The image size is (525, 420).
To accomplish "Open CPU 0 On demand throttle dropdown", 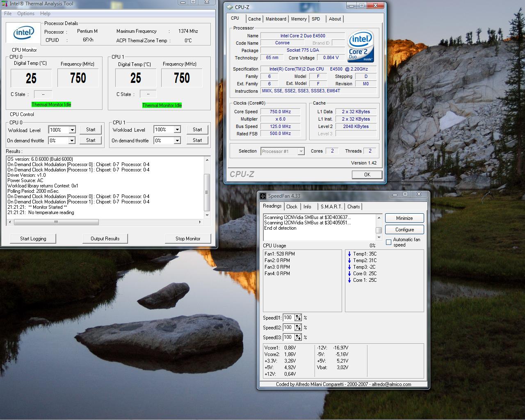I will (72, 141).
